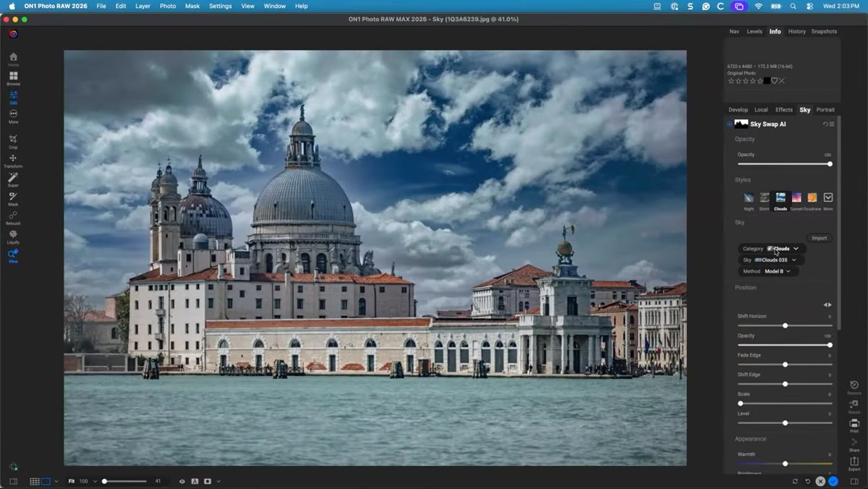Screen dimensions: 868x489
Task: Switch to single image view in bottom bar
Action: [46, 481]
